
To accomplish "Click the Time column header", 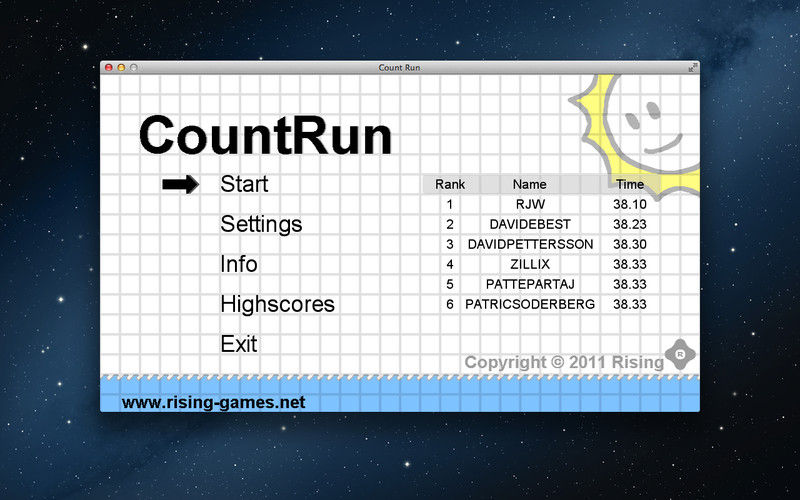I will point(630,184).
